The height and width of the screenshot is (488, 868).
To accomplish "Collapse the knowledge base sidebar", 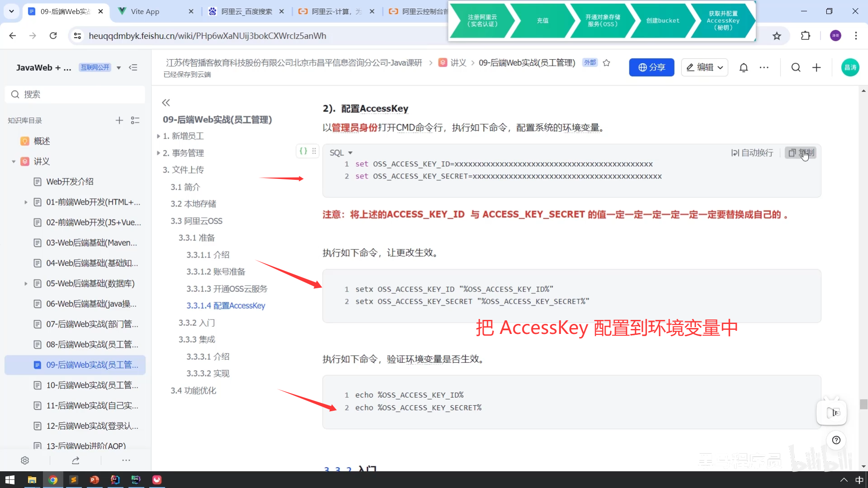I will (x=133, y=68).
